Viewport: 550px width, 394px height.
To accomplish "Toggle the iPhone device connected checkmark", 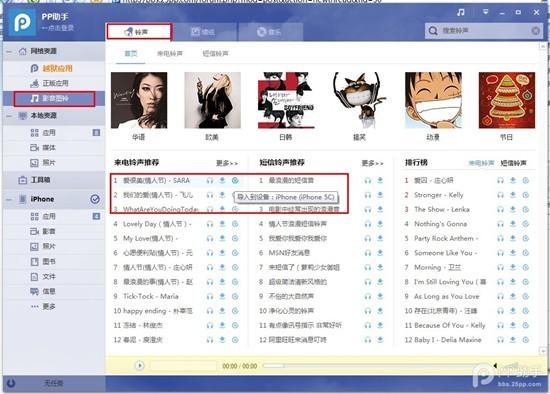I will pos(95,199).
